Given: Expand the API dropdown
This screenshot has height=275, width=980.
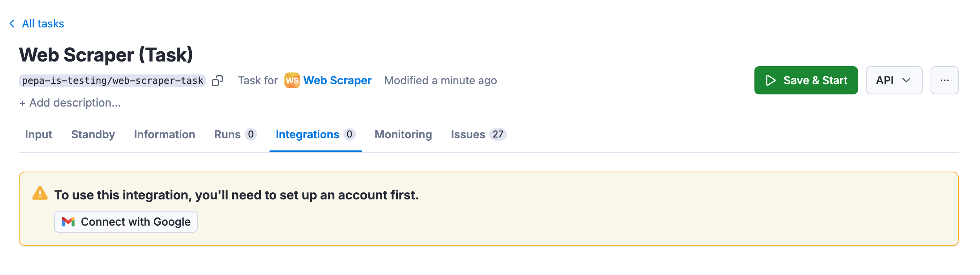Looking at the screenshot, I should click(x=894, y=80).
